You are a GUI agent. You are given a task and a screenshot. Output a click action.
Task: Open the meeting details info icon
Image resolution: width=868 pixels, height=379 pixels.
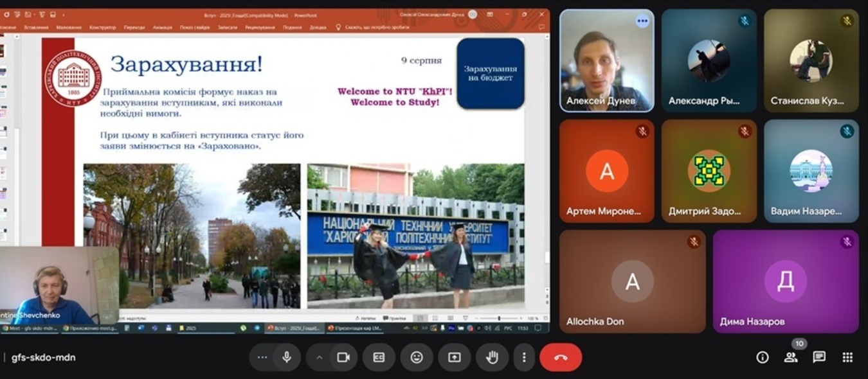pos(763,357)
